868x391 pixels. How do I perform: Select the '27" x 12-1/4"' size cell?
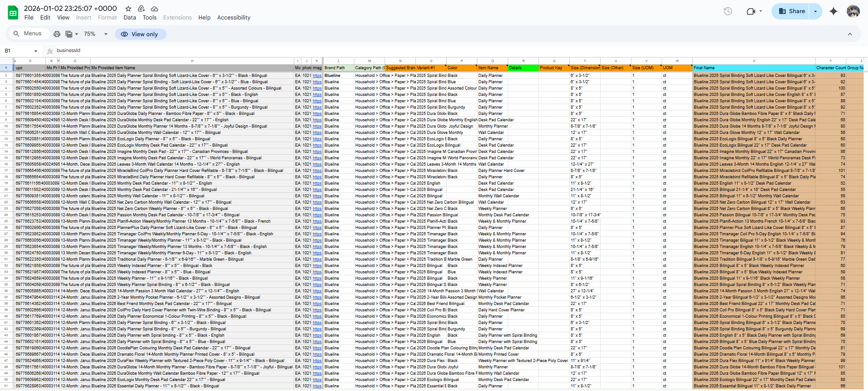coord(585,291)
